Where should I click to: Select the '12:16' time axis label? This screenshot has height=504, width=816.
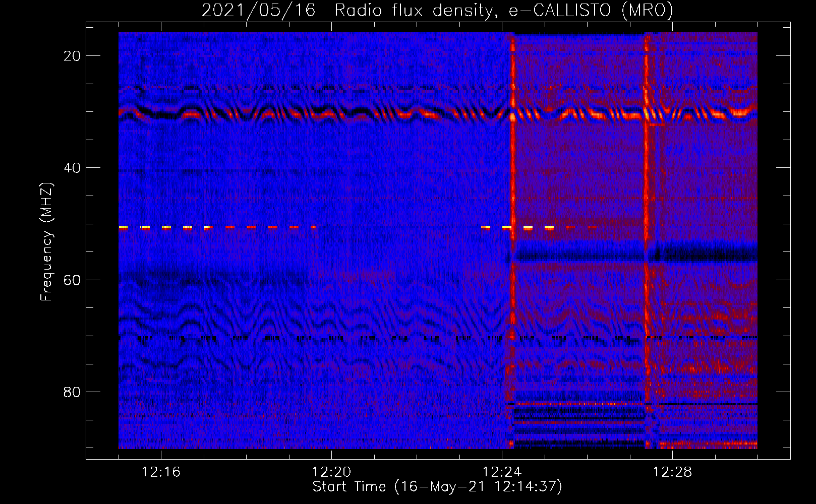(x=161, y=472)
